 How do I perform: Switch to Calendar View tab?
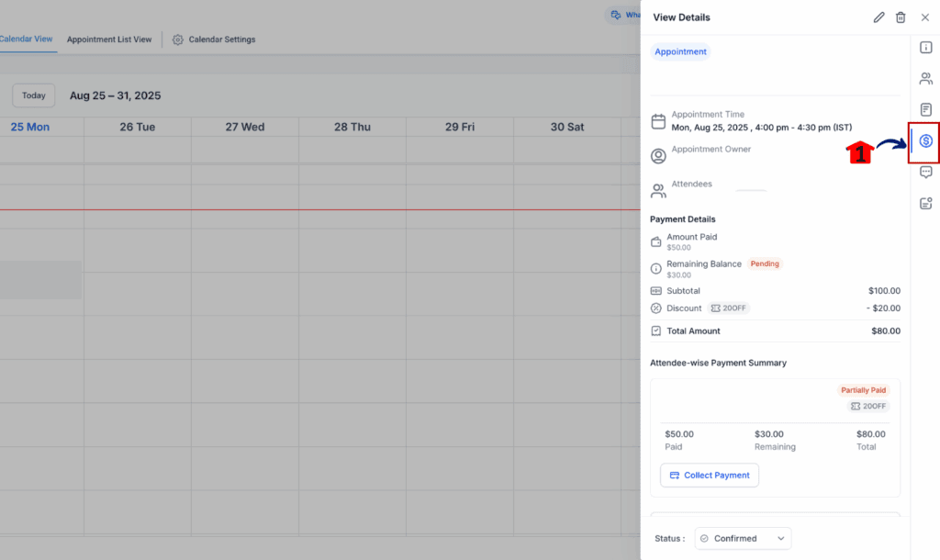click(x=26, y=39)
